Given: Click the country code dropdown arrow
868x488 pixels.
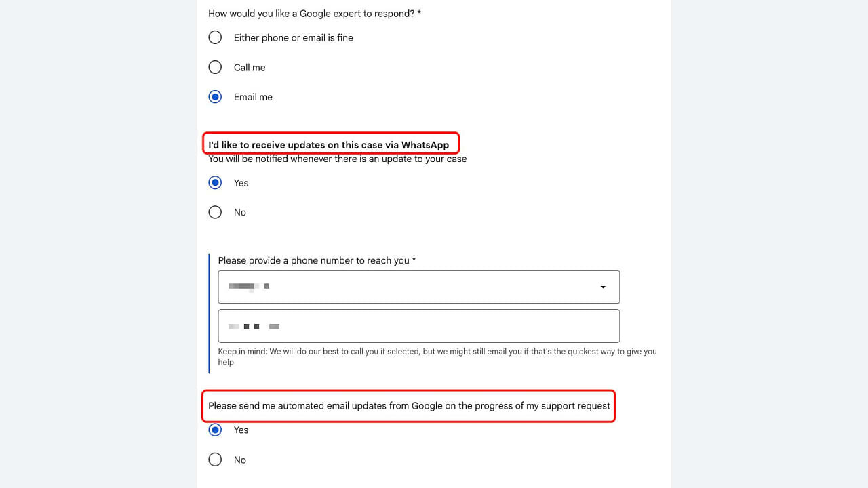Looking at the screenshot, I should pos(603,287).
